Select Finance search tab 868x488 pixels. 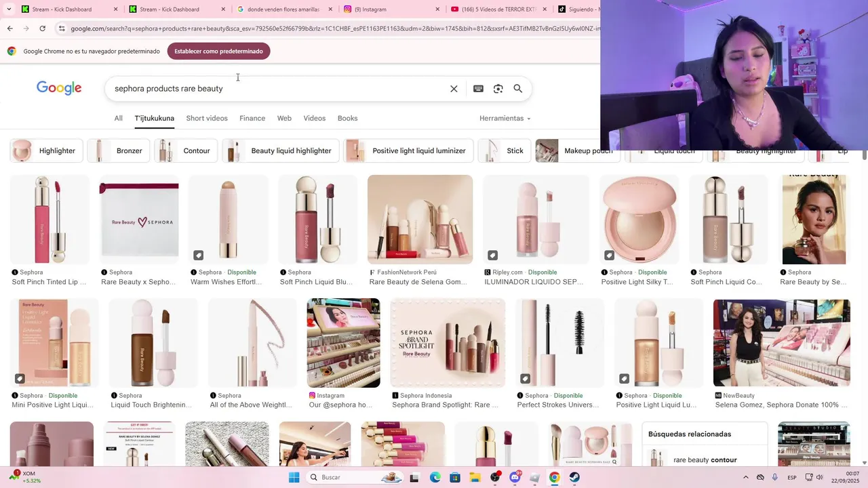tap(252, 118)
